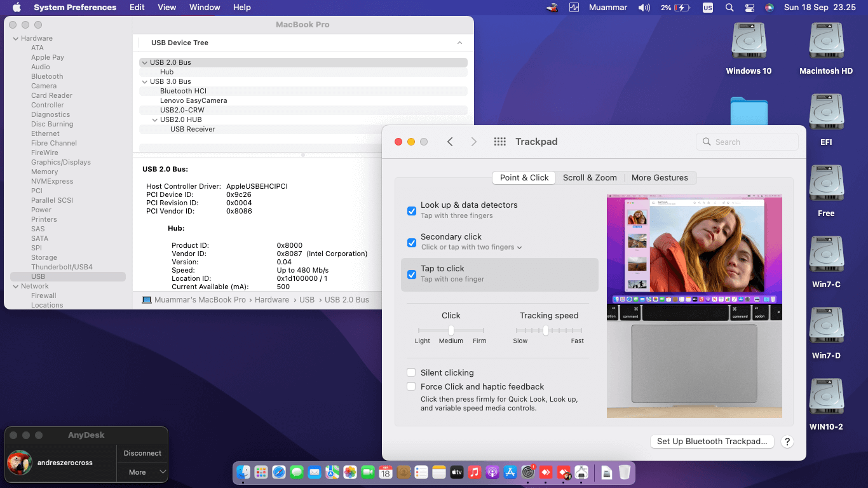Screen dimensions: 868x488
Task: Click the USB Device Tree header chevron
Action: pyautogui.click(x=459, y=43)
